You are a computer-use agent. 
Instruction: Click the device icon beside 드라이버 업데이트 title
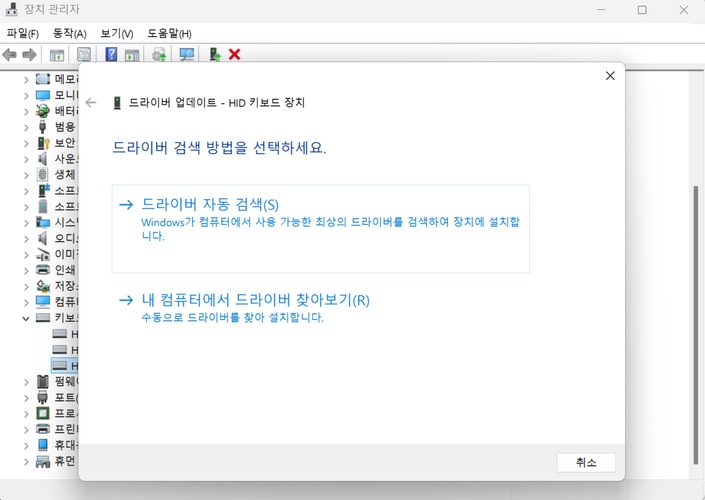pyautogui.click(x=117, y=103)
